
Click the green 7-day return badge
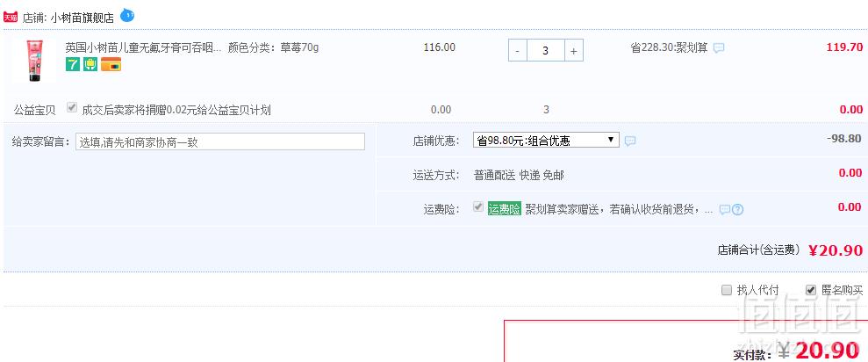click(73, 65)
